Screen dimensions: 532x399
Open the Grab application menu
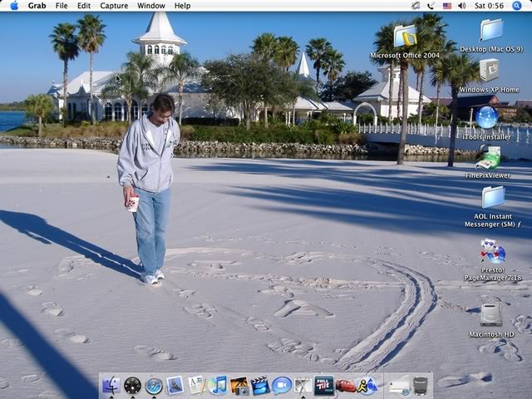[x=37, y=6]
